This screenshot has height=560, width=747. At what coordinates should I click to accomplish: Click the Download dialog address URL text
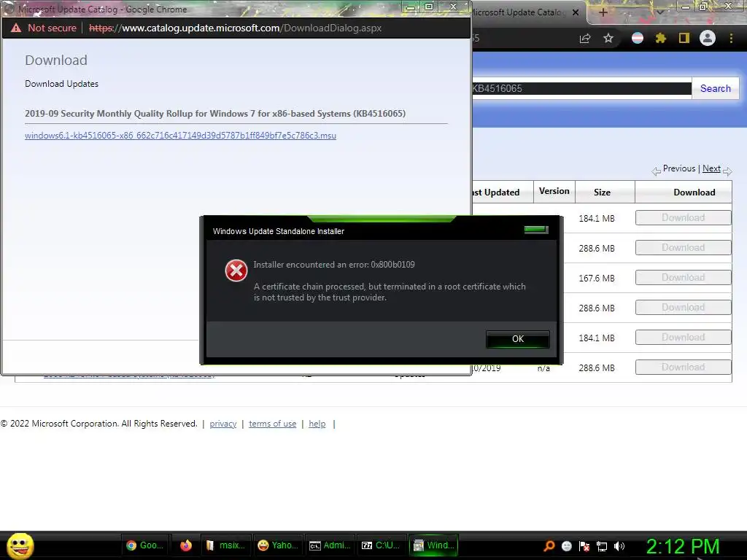point(236,28)
